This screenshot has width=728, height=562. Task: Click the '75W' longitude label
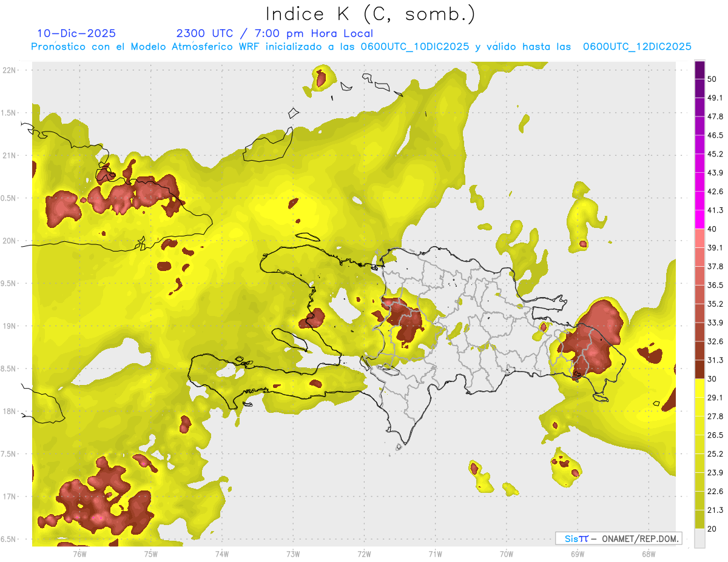(x=151, y=554)
